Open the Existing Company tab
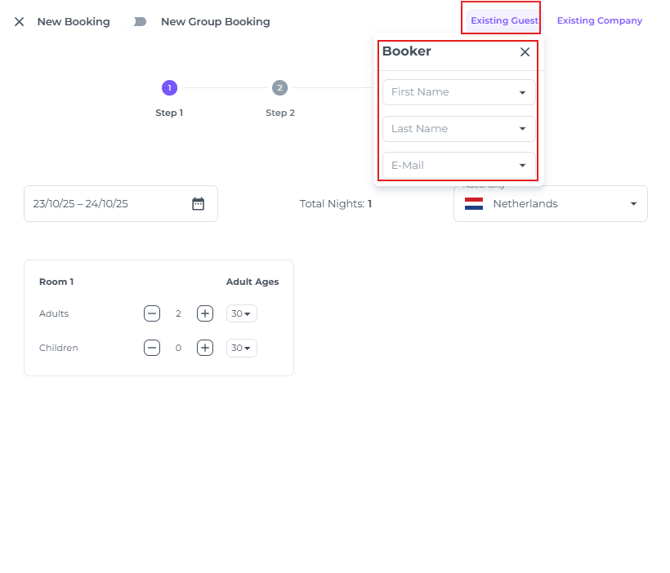 click(599, 20)
